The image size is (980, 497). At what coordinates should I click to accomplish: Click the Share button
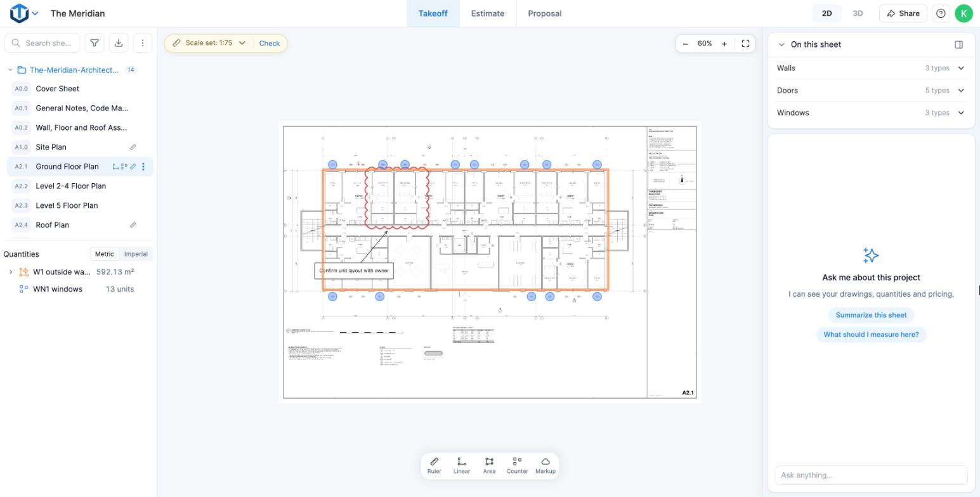903,13
